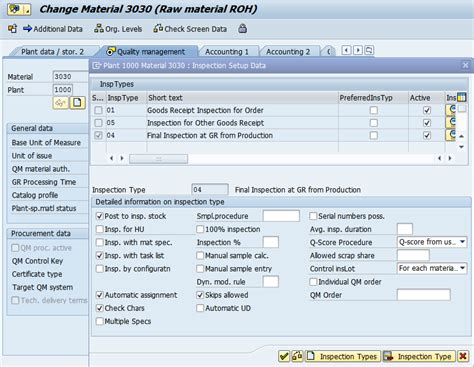Enable Insp. with mat spec. checkbox
Image resolution: width=474 pixels, height=367 pixels.
pyautogui.click(x=100, y=242)
